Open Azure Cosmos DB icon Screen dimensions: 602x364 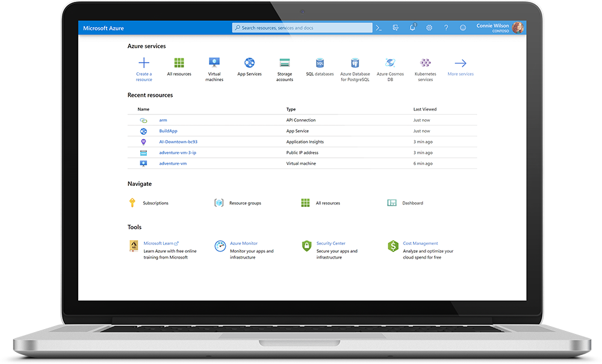390,63
